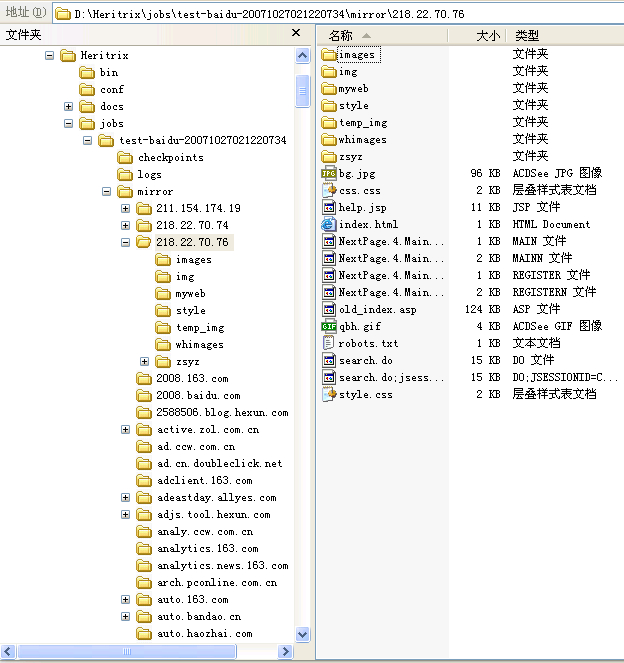Sort by the 名称 column header
This screenshot has width=624, height=663.
tap(382, 36)
